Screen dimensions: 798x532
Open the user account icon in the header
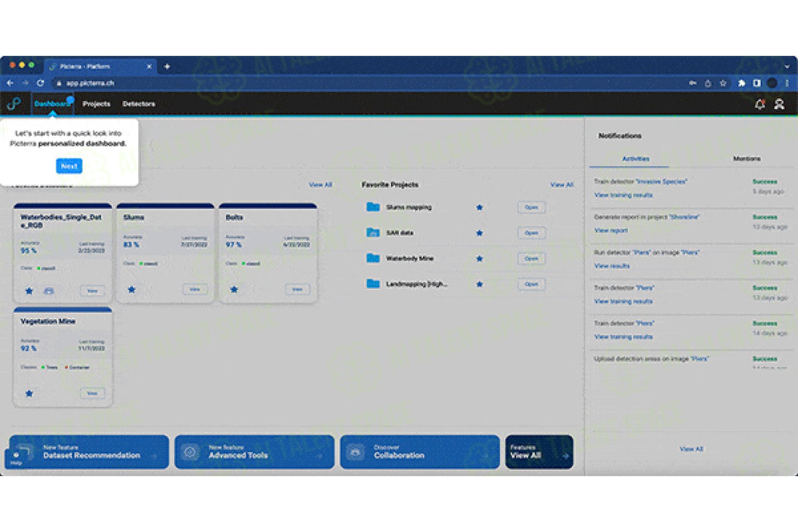tap(779, 104)
